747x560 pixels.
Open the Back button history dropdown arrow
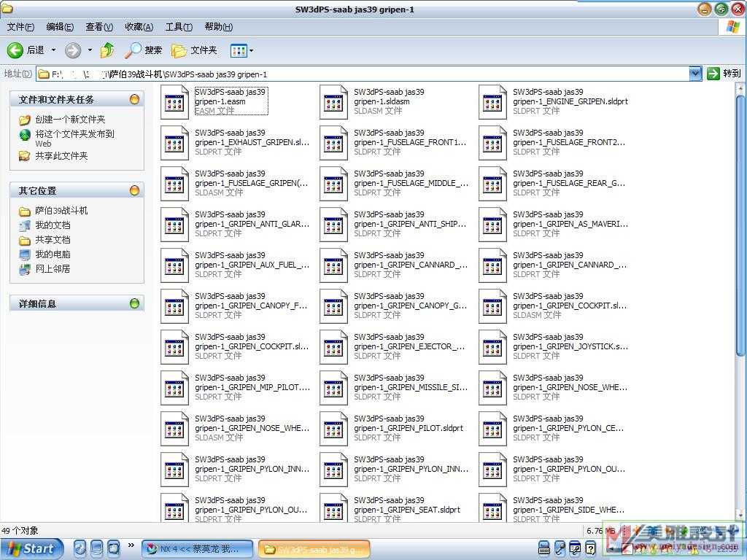tap(53, 50)
